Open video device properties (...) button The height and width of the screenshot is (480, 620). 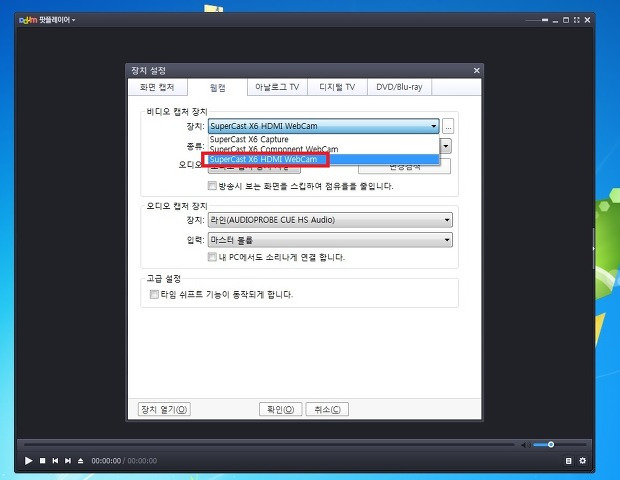448,127
